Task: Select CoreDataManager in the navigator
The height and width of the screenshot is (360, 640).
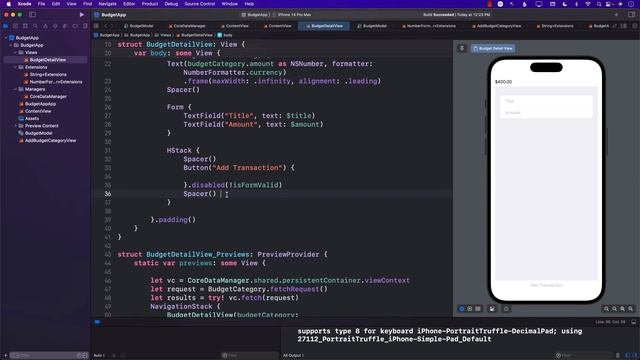Action: pyautogui.click(x=48, y=96)
